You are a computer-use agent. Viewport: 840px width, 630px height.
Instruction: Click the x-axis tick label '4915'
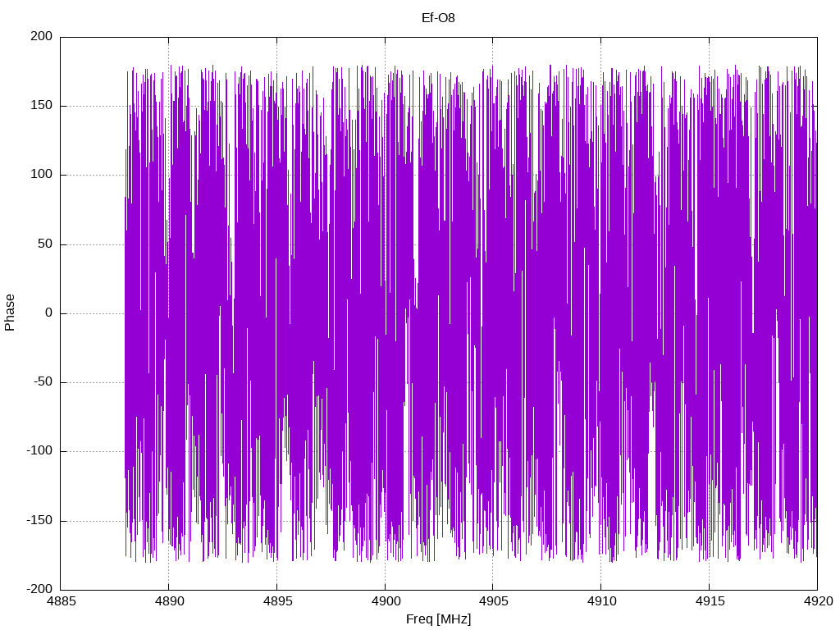710,601
